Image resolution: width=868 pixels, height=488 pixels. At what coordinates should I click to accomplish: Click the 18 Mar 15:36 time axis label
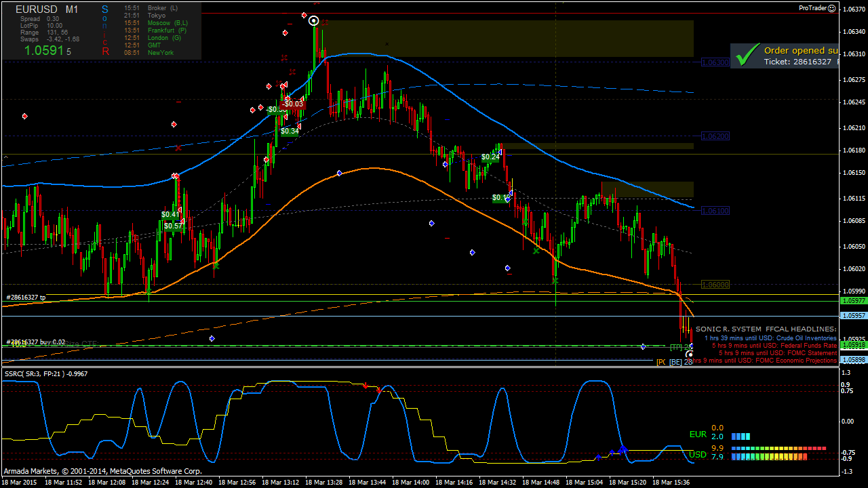672,483
